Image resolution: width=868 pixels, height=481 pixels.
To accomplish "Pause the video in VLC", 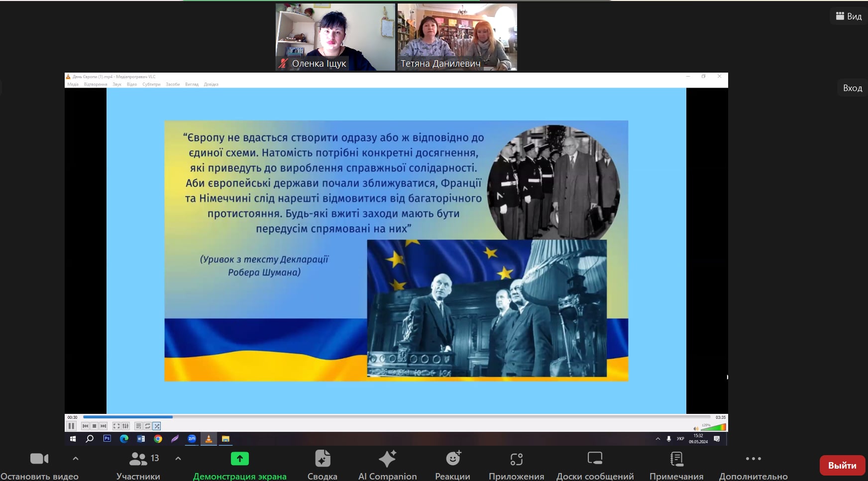I will pyautogui.click(x=71, y=426).
